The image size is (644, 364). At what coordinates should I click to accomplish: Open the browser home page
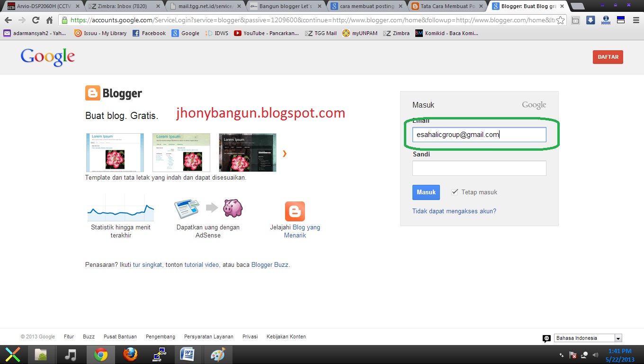pyautogui.click(x=49, y=20)
